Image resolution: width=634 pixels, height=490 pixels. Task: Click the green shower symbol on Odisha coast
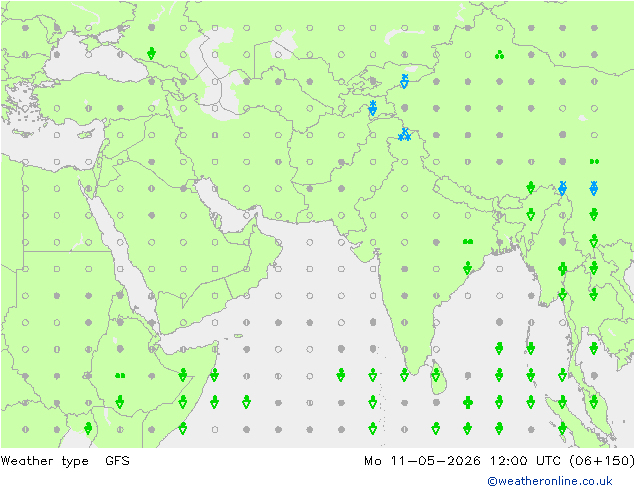[468, 268]
